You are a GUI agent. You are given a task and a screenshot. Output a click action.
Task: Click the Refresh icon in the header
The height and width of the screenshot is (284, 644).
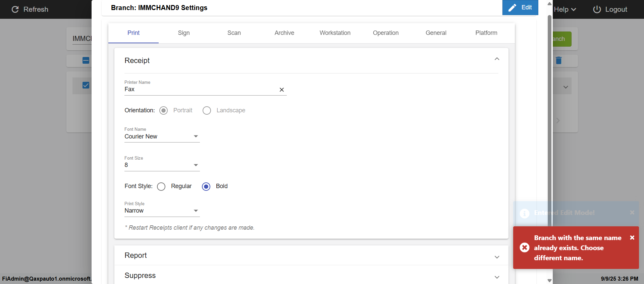15,9
